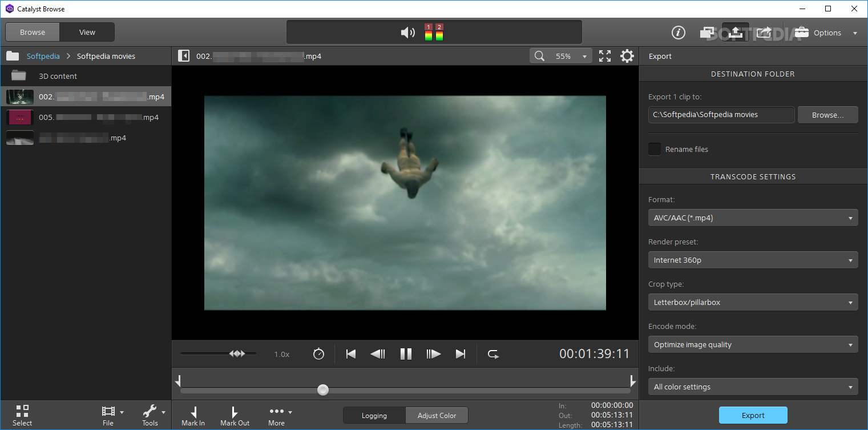Select the clip starting with 005.
The height and width of the screenshot is (430, 868).
(x=86, y=117)
